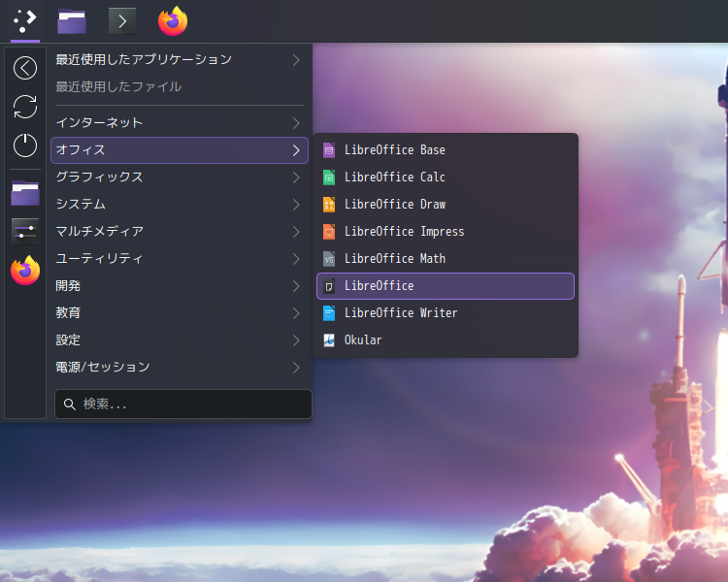Launch LibreOffice Draw text entry
Screen dimensions: 728x582
(395, 205)
